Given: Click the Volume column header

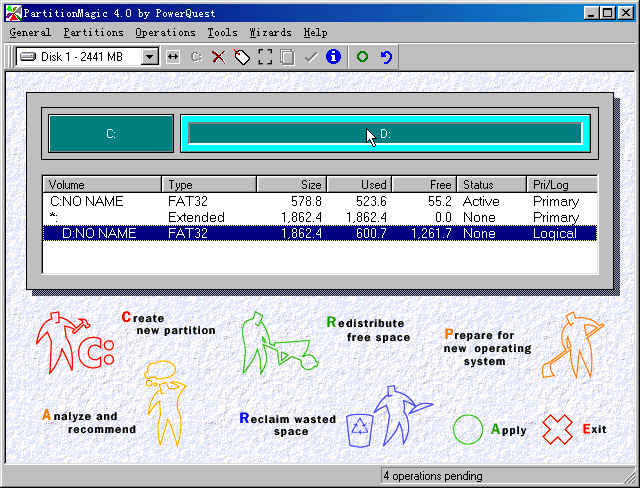Looking at the screenshot, I should [x=102, y=185].
